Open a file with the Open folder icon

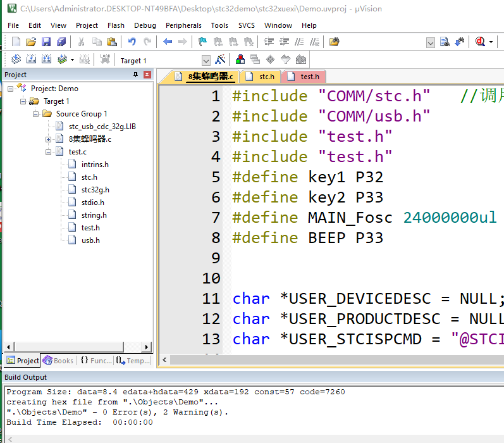31,42
